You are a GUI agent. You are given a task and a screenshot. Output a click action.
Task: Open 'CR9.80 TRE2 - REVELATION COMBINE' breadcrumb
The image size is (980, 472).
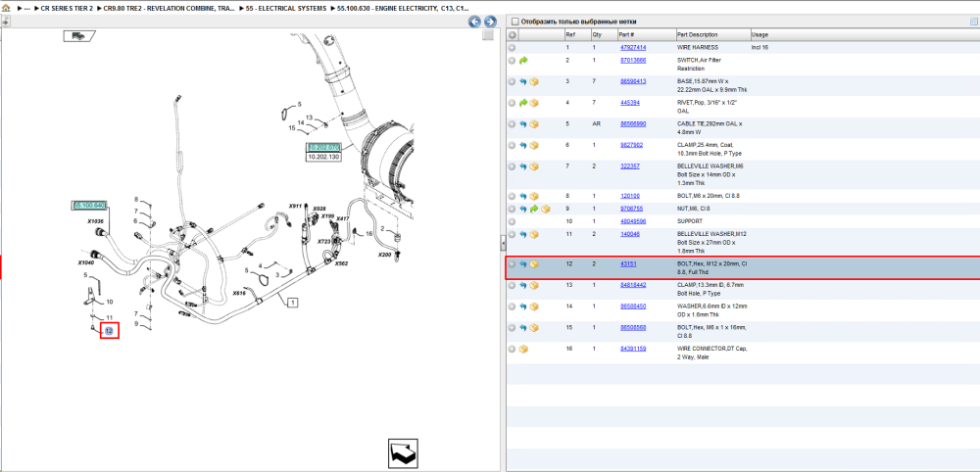click(169, 9)
